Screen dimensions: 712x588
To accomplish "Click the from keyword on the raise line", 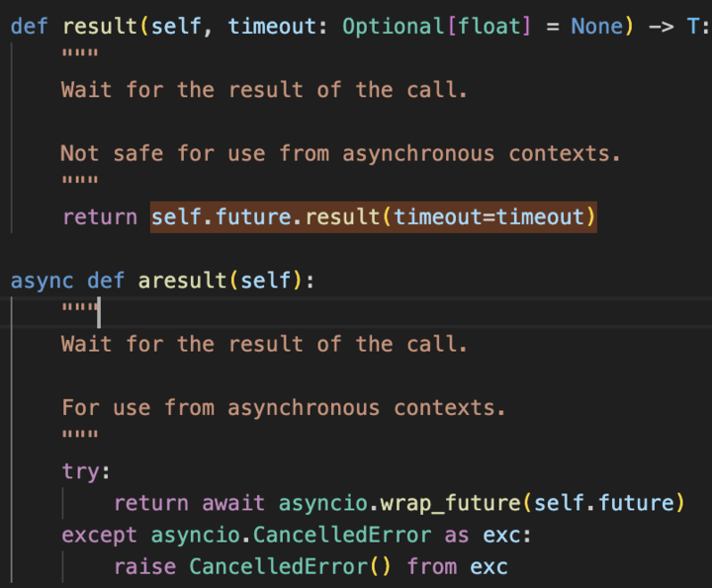I will (432, 567).
